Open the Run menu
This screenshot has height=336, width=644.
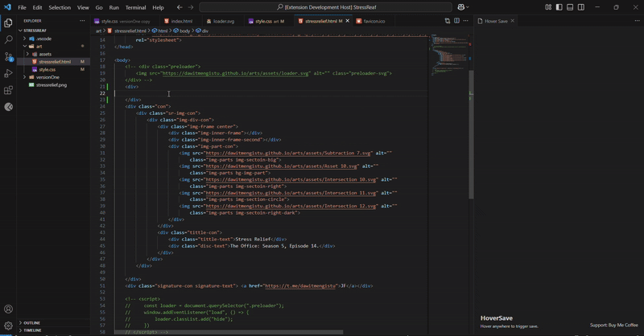tap(114, 7)
